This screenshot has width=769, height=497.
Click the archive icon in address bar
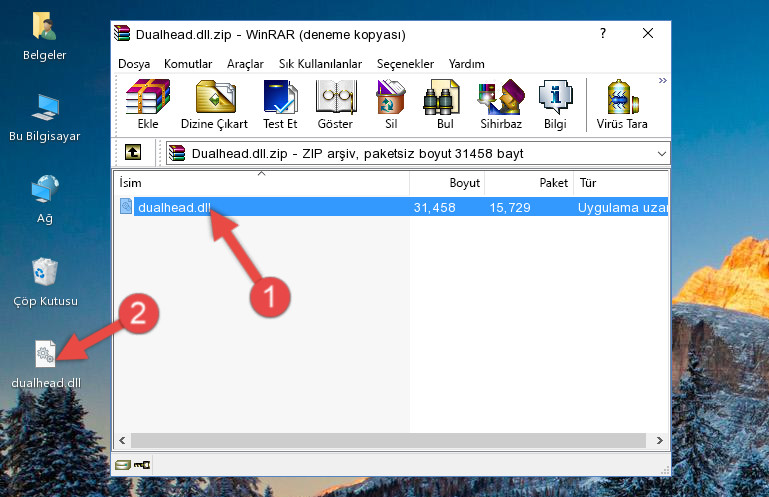click(x=177, y=153)
